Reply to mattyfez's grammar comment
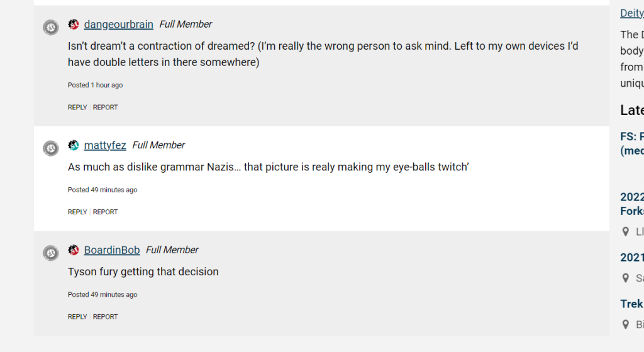Viewport: 644px width, 352px height. click(x=77, y=212)
